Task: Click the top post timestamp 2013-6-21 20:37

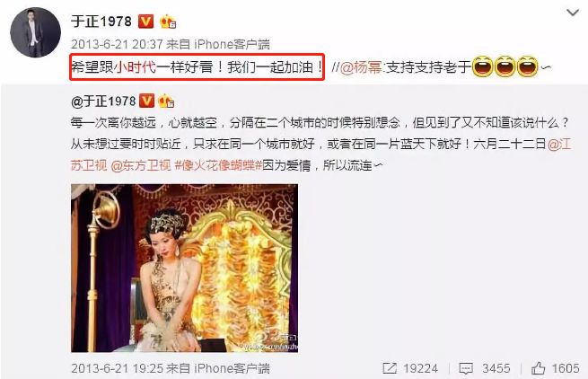Action: [x=117, y=44]
